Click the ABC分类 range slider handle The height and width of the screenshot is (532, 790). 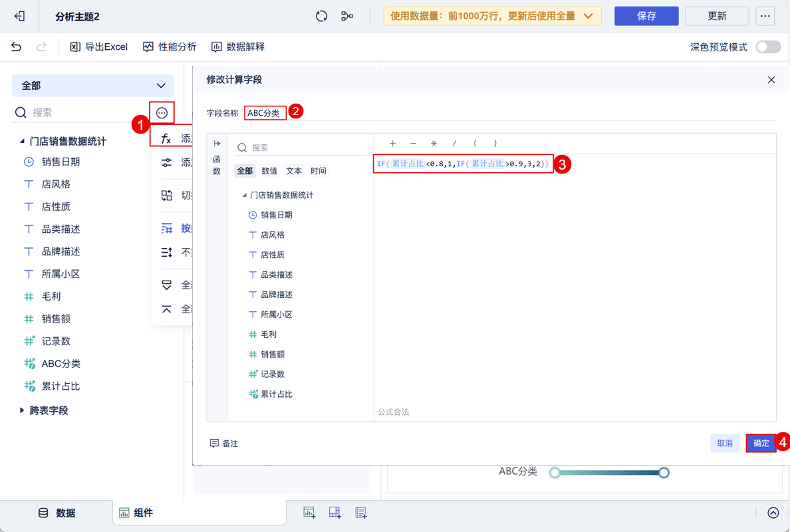click(x=664, y=472)
